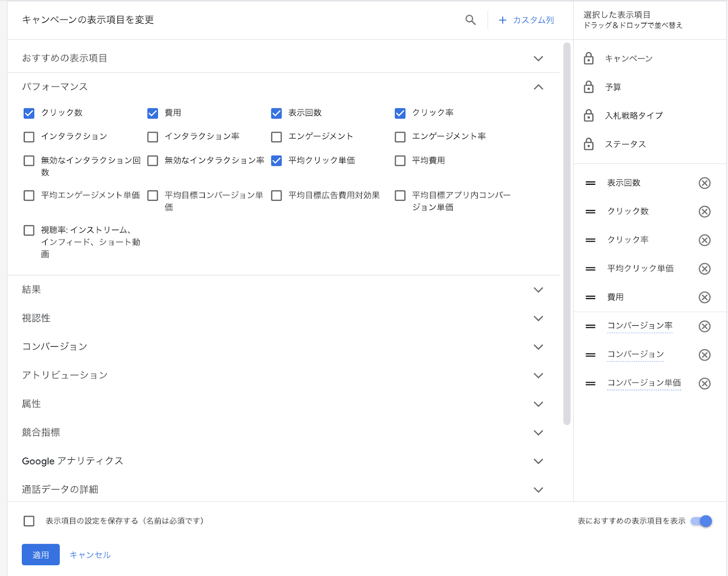This screenshot has width=728, height=576.
Task: Remove 表示回数 from selected columns
Action: point(704,183)
